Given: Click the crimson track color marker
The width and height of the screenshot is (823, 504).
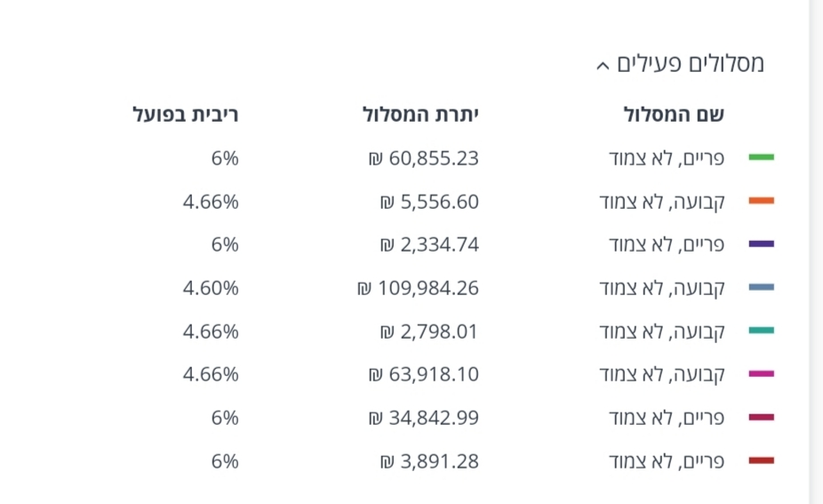Looking at the screenshot, I should [761, 417].
